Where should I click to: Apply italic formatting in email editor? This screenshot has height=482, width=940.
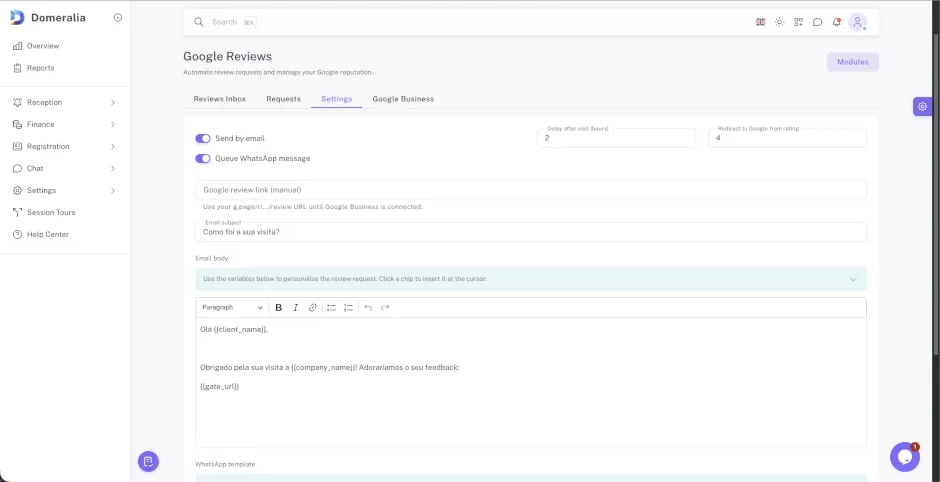[x=296, y=308]
